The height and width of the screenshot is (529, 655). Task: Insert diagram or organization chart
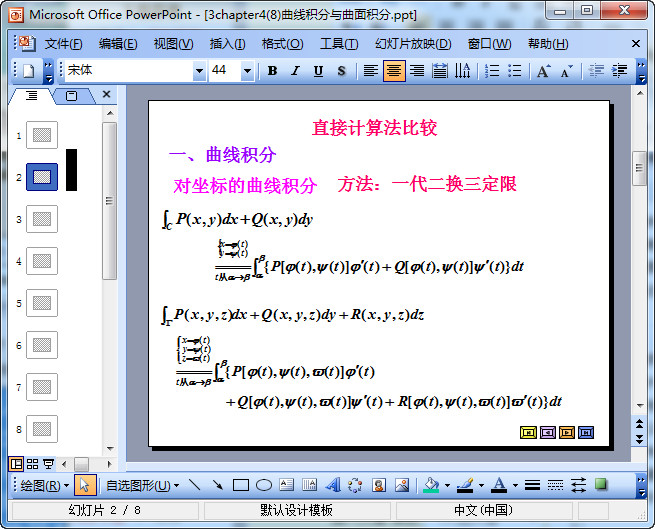(x=355, y=485)
